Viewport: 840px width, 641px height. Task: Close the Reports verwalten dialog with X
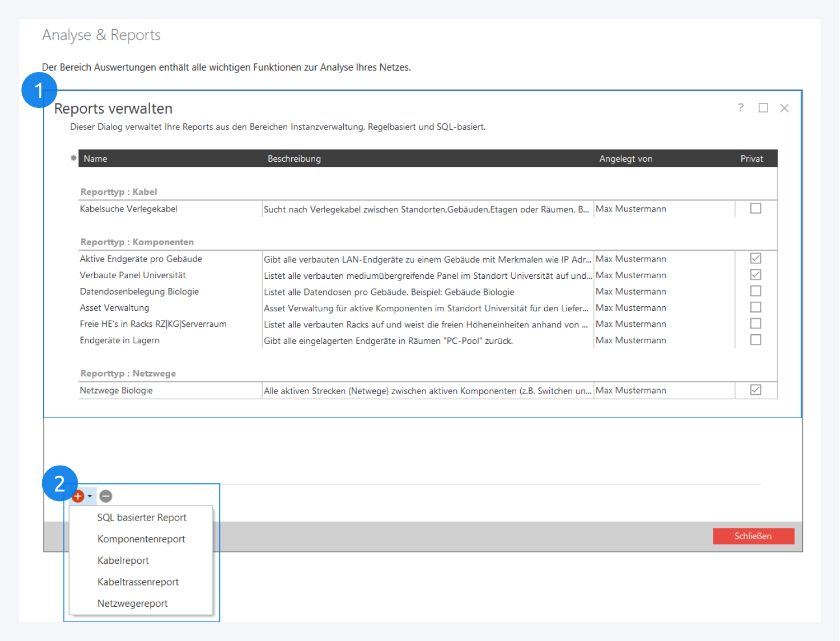(785, 108)
